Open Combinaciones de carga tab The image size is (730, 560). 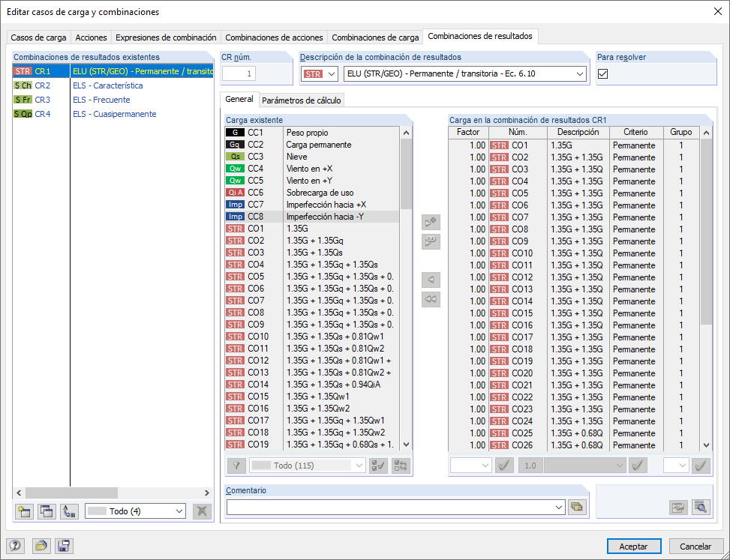pos(375,37)
